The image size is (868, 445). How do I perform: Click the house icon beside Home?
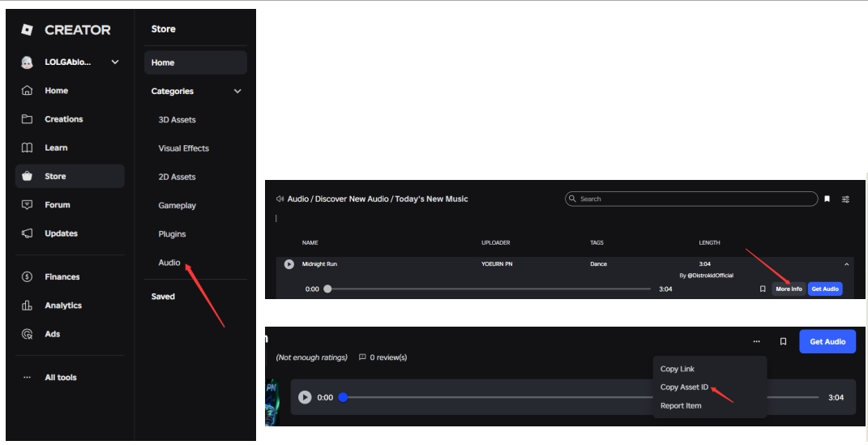click(27, 90)
